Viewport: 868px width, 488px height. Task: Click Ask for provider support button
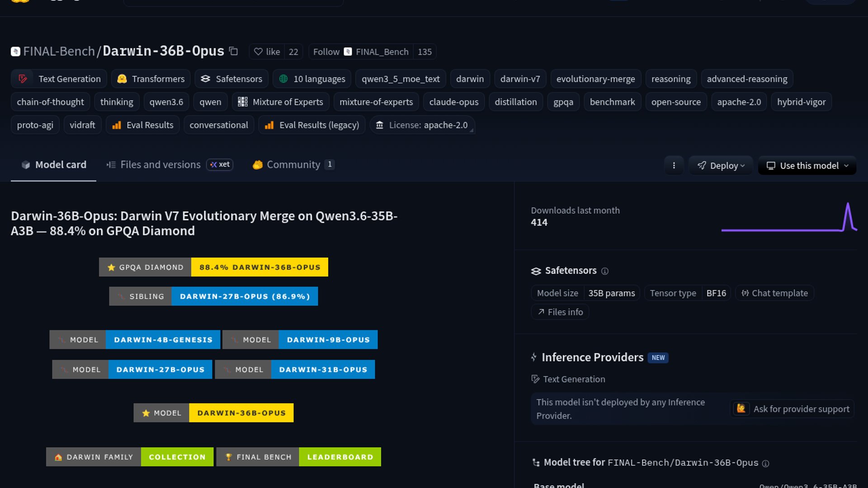792,409
